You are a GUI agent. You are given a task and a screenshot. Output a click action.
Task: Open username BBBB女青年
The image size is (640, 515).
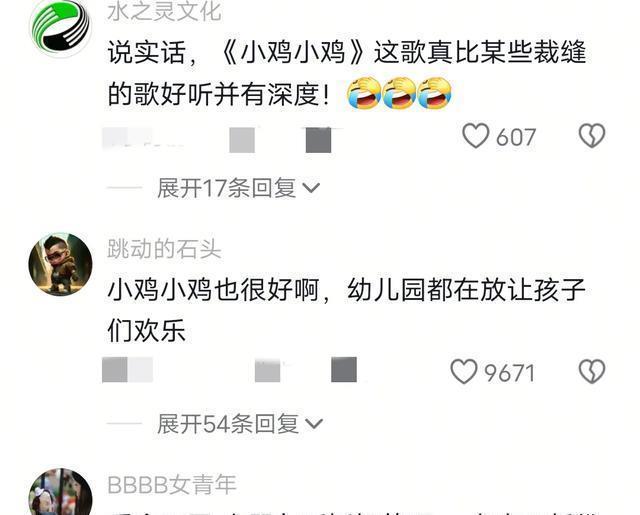[x=172, y=485]
